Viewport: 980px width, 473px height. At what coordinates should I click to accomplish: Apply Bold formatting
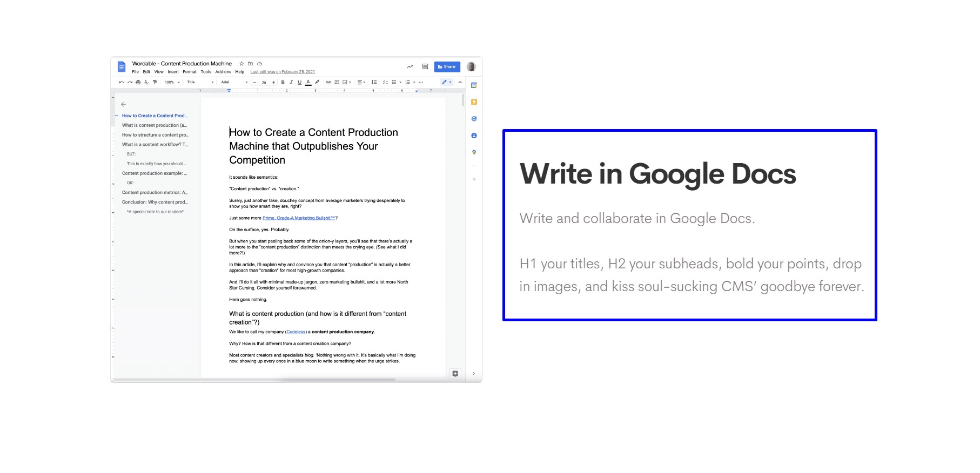(x=283, y=82)
